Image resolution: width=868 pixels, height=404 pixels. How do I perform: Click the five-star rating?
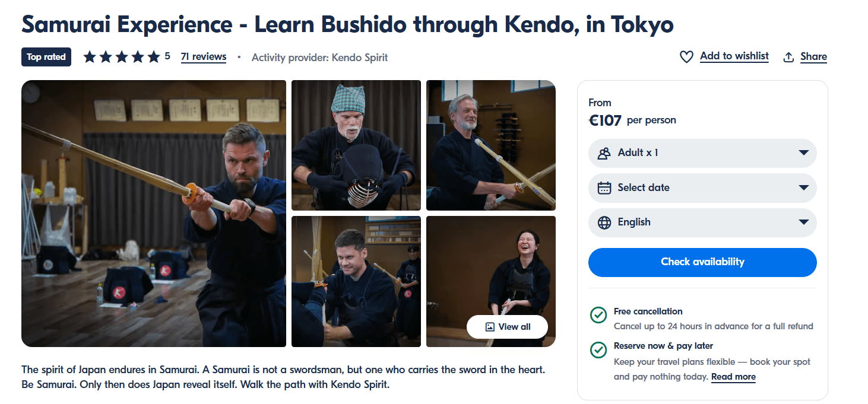click(x=122, y=57)
